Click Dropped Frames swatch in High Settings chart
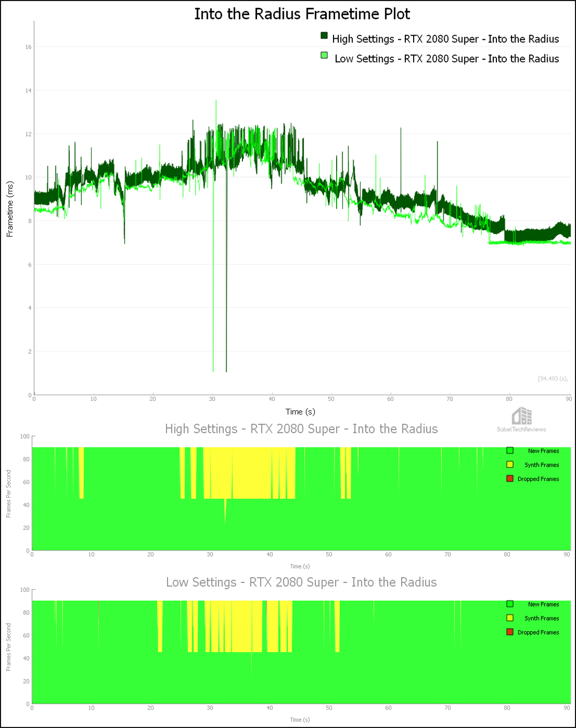This screenshot has height=728, width=576. [510, 478]
